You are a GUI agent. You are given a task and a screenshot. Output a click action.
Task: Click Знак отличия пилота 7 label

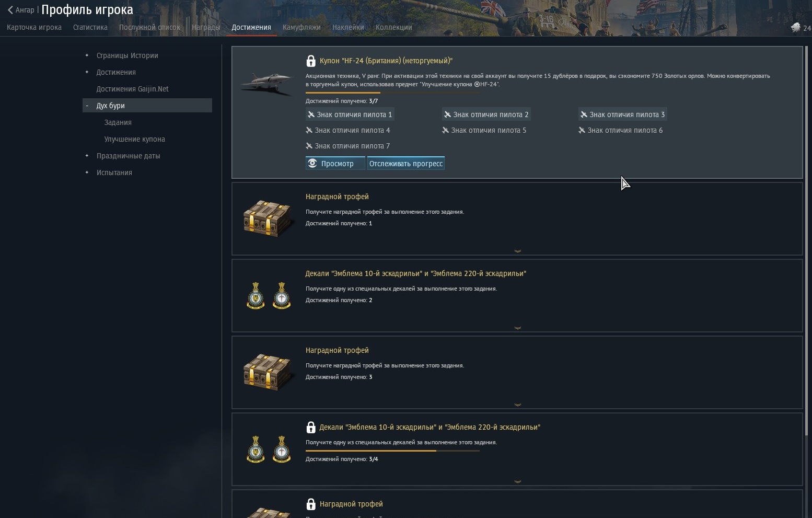(352, 146)
